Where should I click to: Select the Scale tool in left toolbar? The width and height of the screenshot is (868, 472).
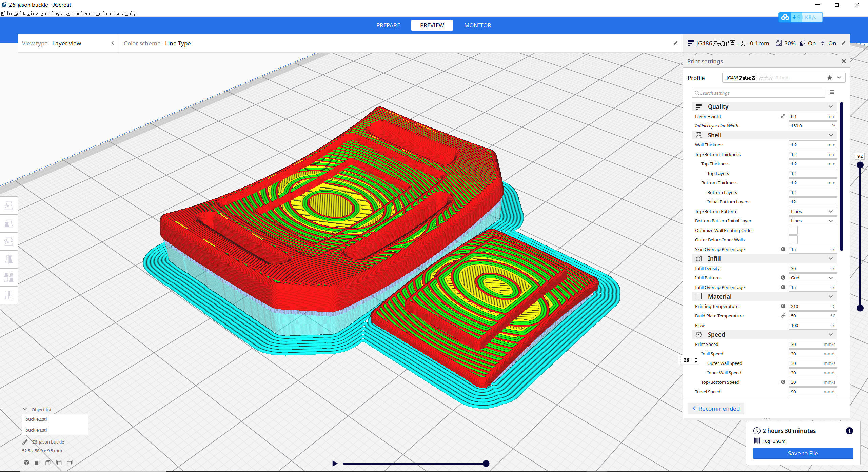point(9,223)
